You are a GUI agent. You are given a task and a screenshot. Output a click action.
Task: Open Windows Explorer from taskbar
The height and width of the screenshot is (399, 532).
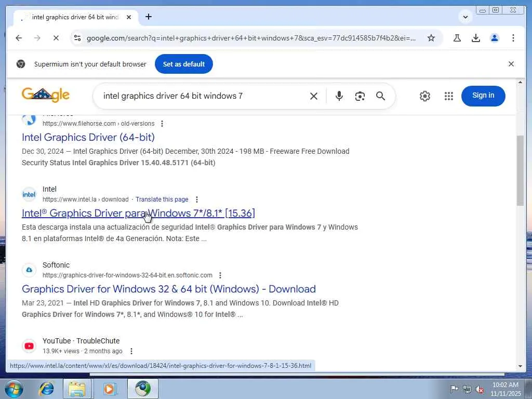tap(77, 389)
